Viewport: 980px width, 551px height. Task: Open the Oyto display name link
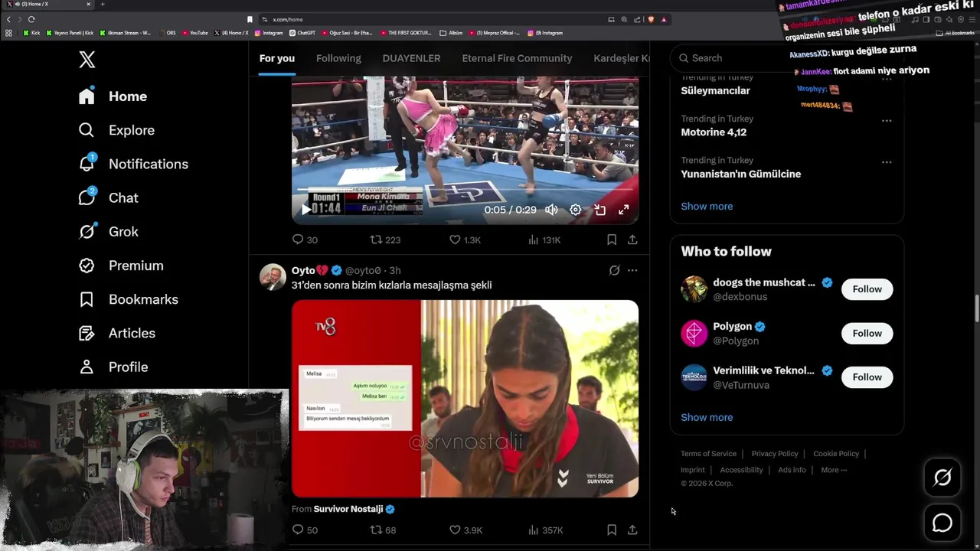point(310,270)
